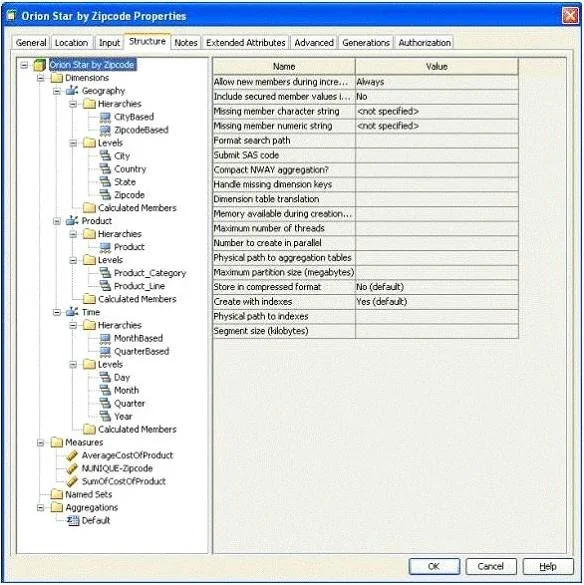584x585 pixels.
Task: Click the Quarter level icon
Action: coord(105,403)
